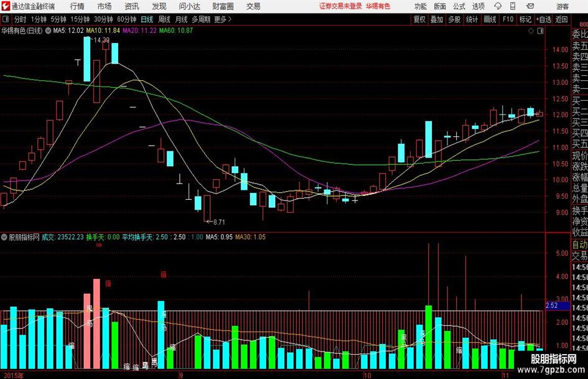Open the 资讯 menu
The image size is (588, 379).
tap(132, 6)
